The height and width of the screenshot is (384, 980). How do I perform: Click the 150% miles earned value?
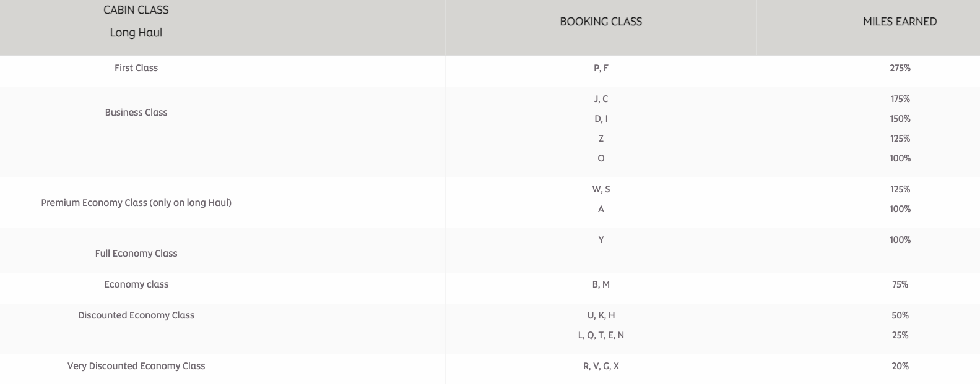tap(900, 119)
